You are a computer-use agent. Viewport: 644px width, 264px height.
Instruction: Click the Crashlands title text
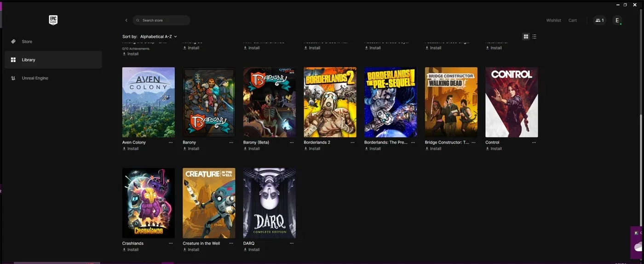(x=133, y=243)
